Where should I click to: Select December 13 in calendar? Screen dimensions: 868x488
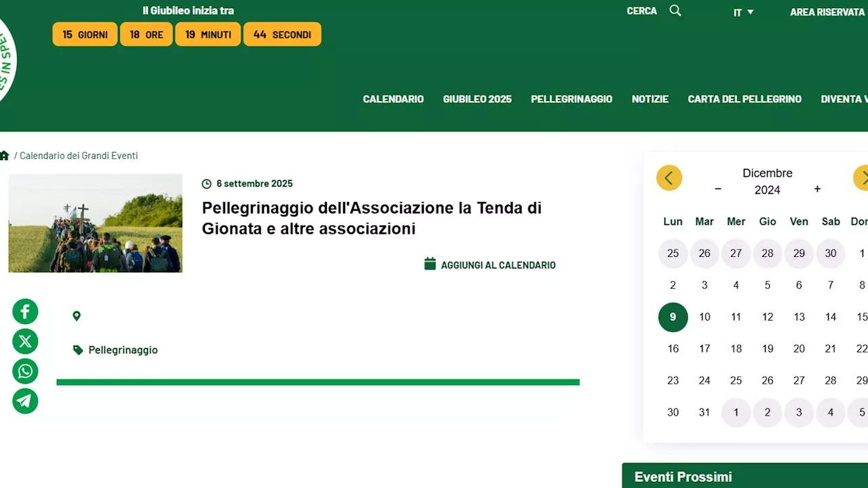click(x=799, y=317)
